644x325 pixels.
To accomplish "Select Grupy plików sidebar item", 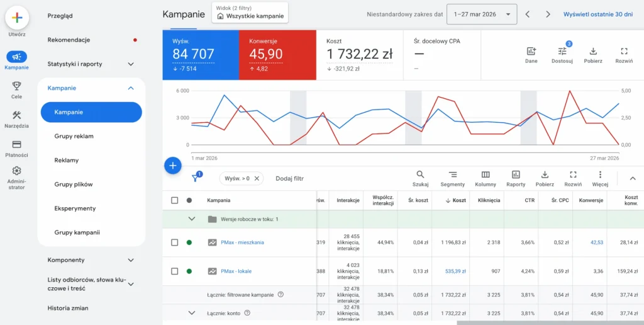I will pyautogui.click(x=74, y=185).
